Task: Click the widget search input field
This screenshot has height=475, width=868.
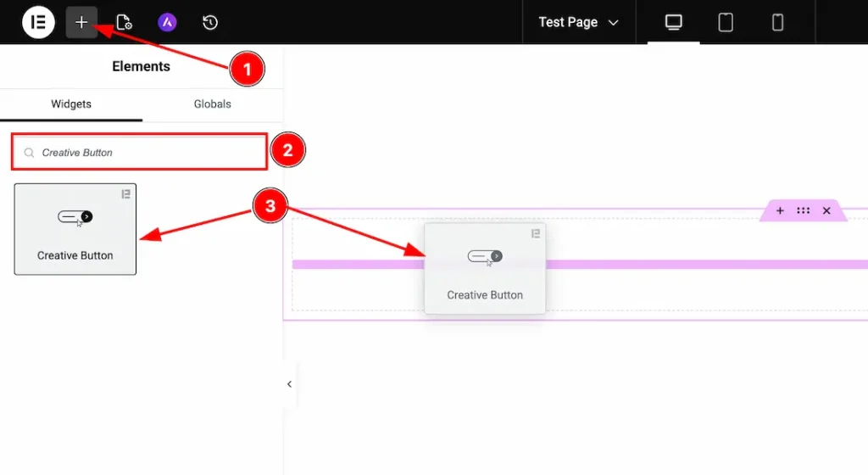Action: click(140, 152)
